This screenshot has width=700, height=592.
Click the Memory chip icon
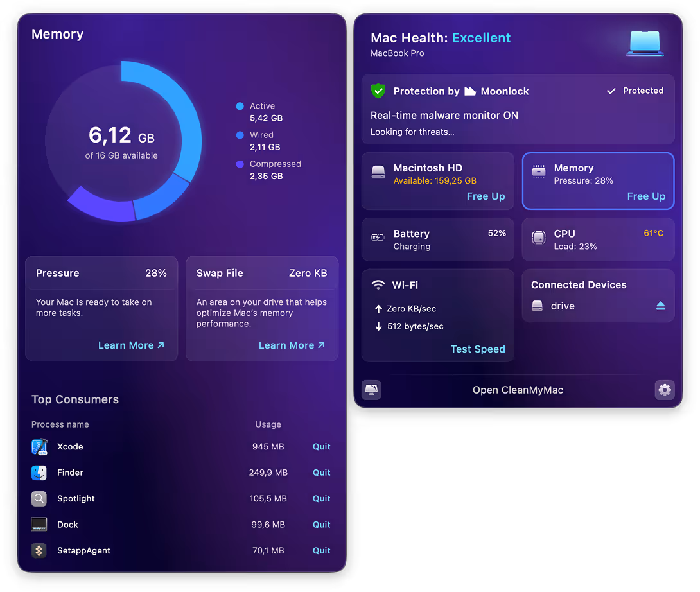pyautogui.click(x=539, y=171)
